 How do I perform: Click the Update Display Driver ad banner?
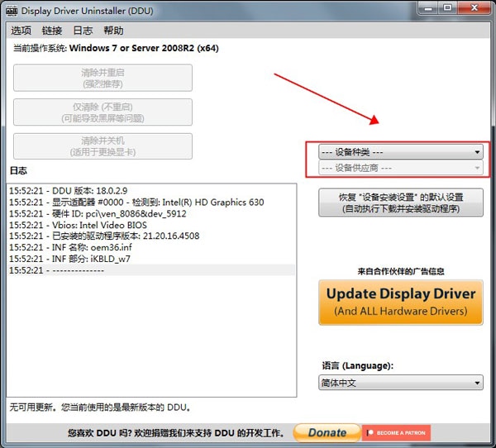click(401, 303)
